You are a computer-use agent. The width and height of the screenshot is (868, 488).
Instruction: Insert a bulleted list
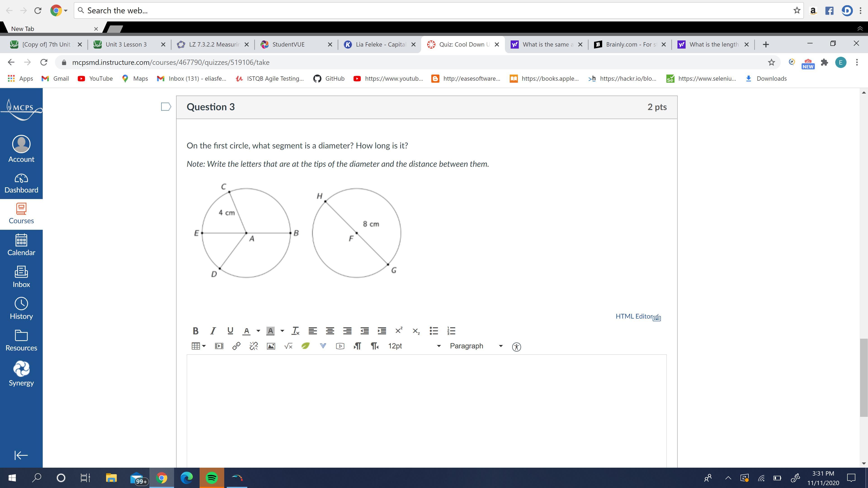[x=434, y=331]
